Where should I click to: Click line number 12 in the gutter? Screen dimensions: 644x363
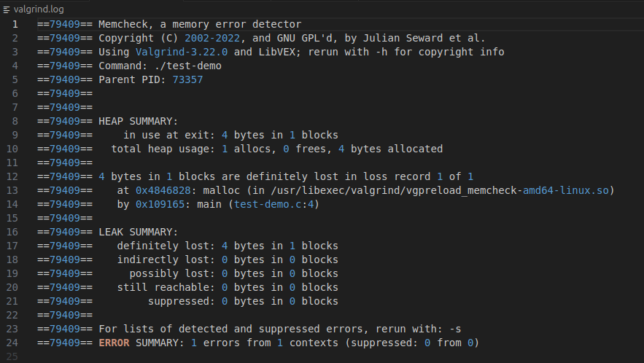coord(12,176)
